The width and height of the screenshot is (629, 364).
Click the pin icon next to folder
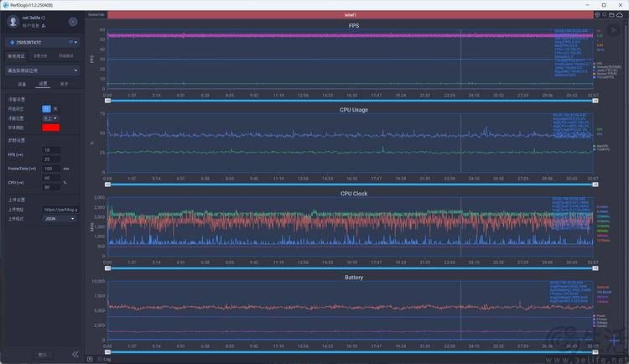tap(604, 15)
